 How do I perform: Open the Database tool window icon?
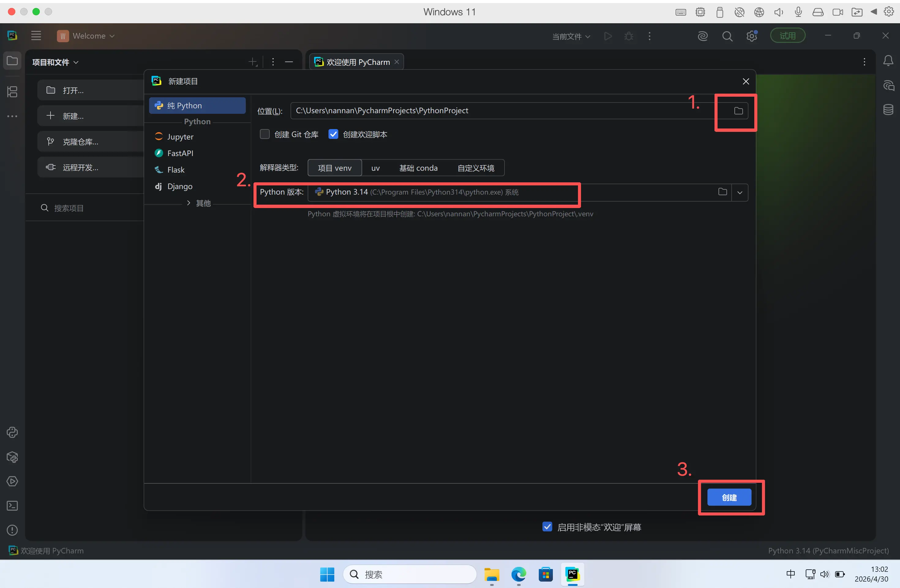tap(888, 110)
